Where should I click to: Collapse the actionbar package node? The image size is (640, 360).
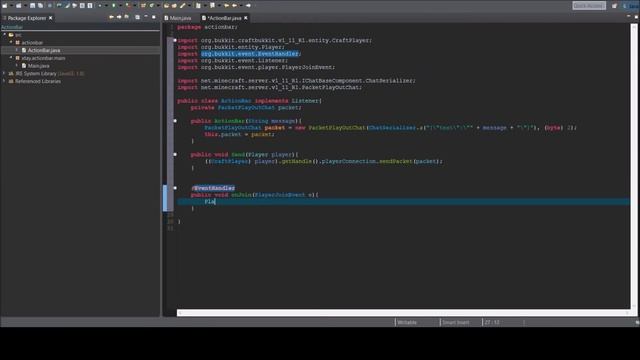click(x=11, y=42)
